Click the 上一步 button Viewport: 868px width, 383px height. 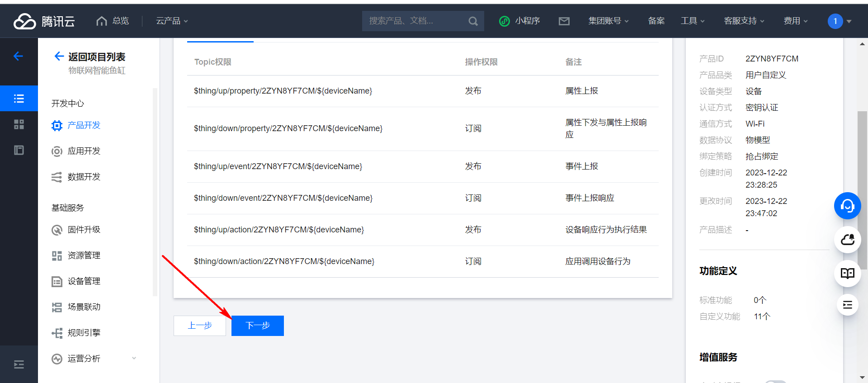[x=200, y=326]
